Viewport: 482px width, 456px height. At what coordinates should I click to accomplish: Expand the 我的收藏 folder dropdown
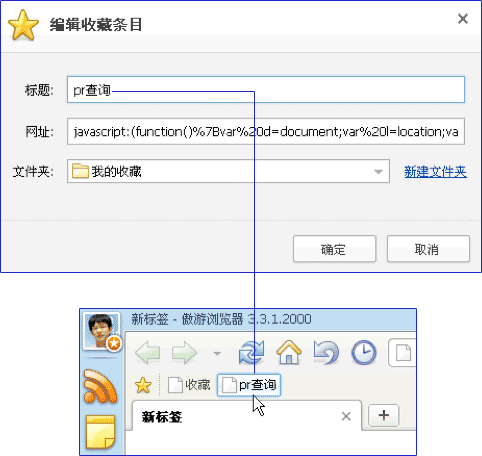pyautogui.click(x=378, y=172)
